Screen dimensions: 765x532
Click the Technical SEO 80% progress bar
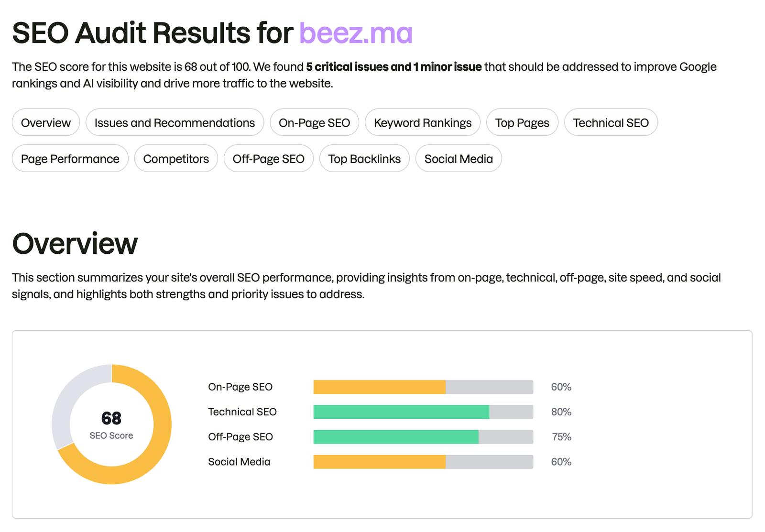pos(423,412)
